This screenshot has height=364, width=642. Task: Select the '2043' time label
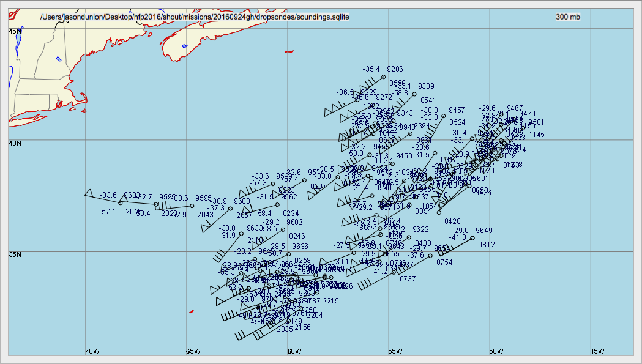pos(206,215)
